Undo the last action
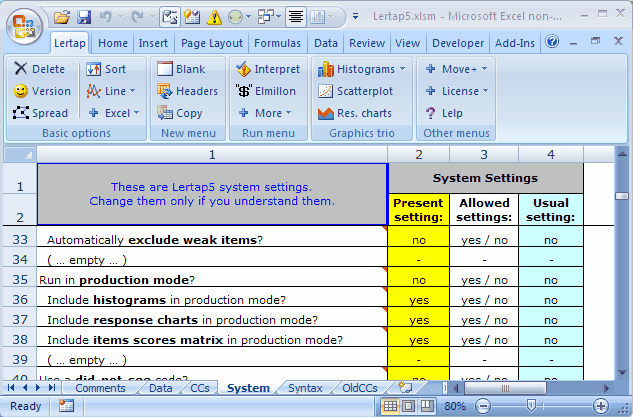The height and width of the screenshot is (417, 633). point(106,17)
